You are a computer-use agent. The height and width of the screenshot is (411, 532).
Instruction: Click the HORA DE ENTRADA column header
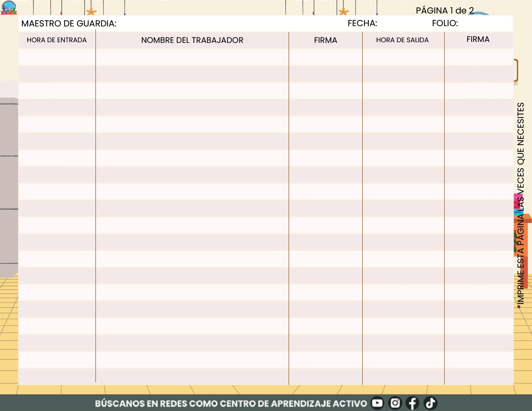57,40
